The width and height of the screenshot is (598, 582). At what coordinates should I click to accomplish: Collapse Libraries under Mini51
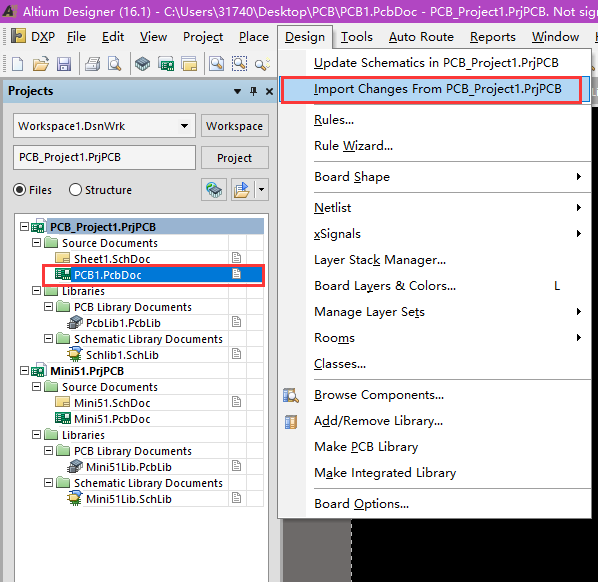click(x=36, y=435)
